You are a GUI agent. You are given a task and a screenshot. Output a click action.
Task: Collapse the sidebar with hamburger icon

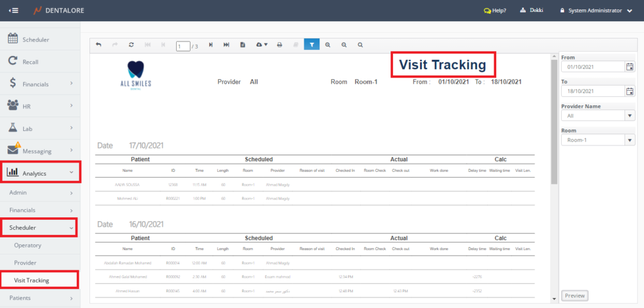tap(13, 11)
